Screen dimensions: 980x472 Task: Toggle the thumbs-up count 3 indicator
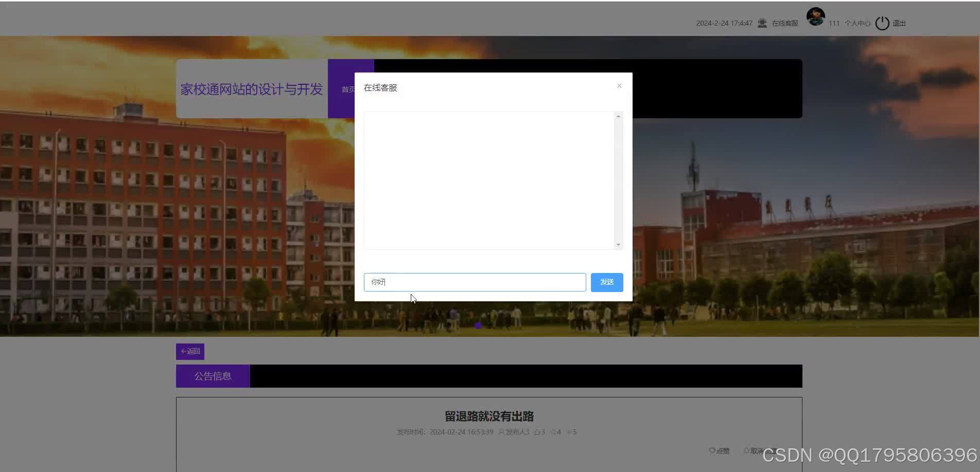click(540, 432)
